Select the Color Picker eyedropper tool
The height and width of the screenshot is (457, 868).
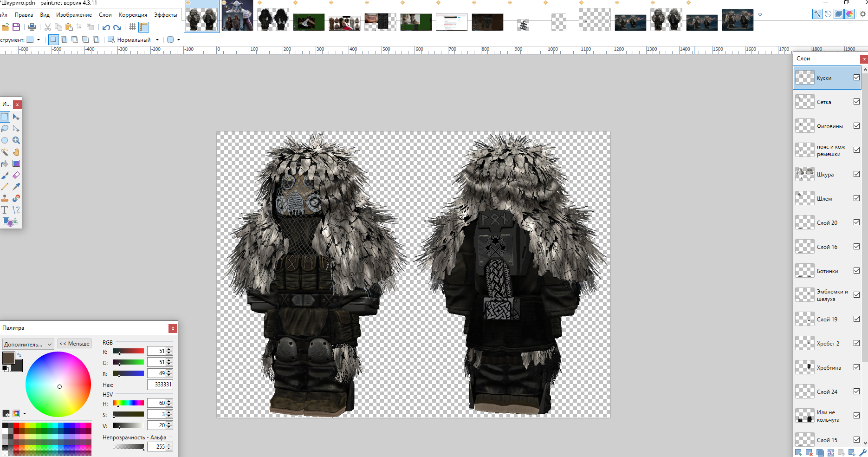(x=16, y=187)
